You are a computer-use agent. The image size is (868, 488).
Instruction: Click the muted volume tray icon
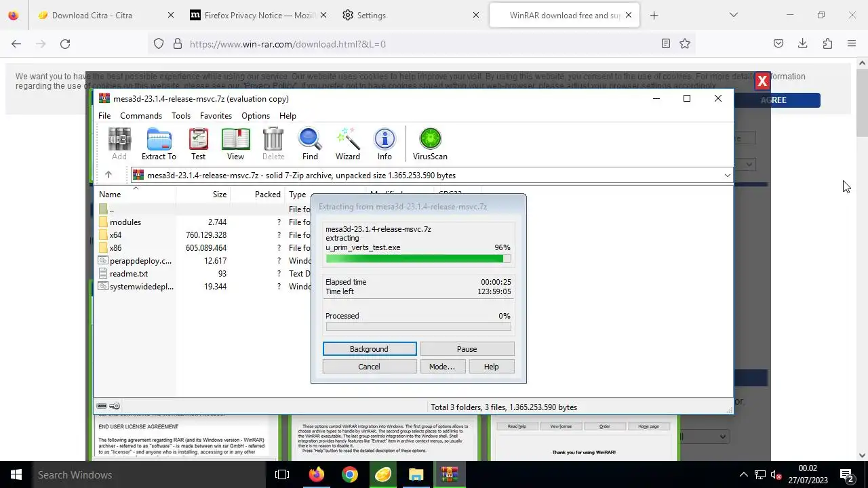(776, 474)
